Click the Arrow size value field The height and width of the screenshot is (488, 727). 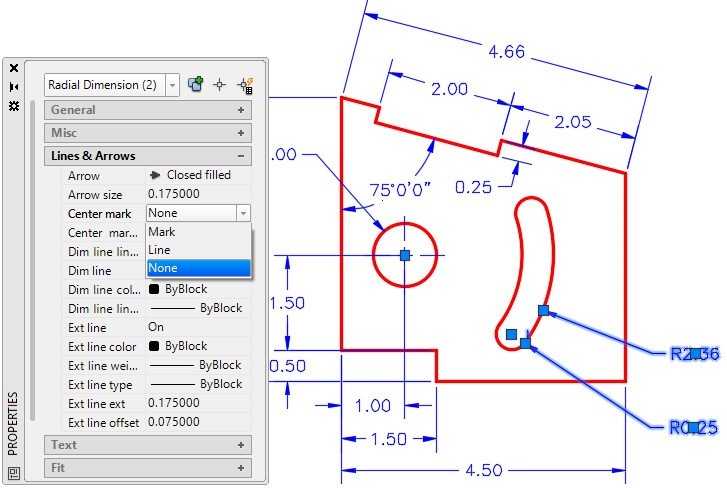[197, 194]
